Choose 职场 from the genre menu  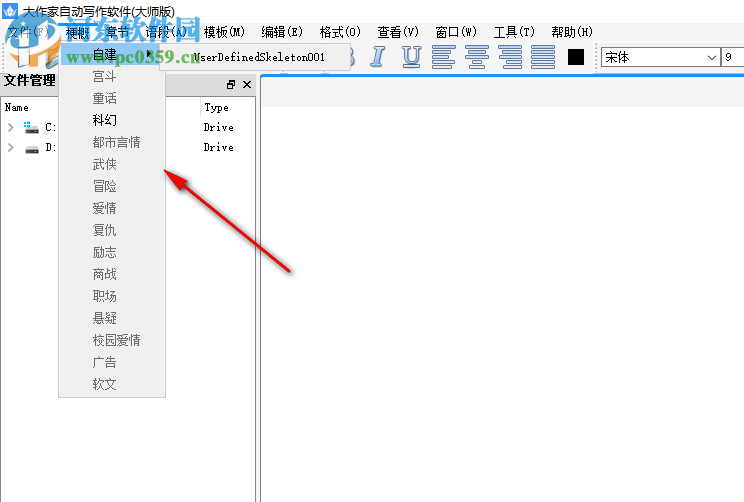(x=112, y=296)
